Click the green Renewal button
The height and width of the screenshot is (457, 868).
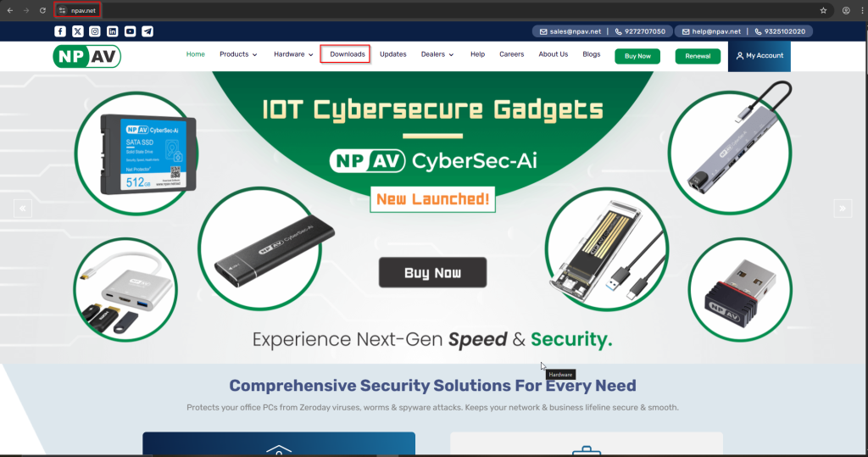698,56
